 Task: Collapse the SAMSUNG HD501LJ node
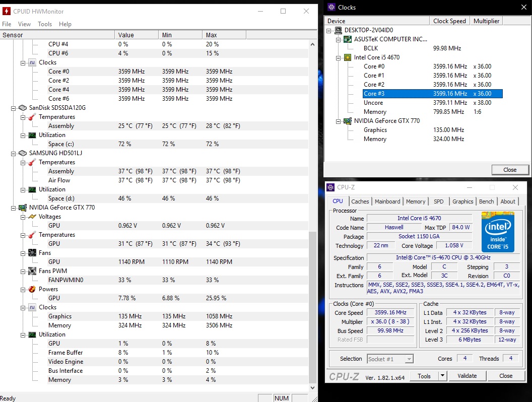click(x=13, y=154)
